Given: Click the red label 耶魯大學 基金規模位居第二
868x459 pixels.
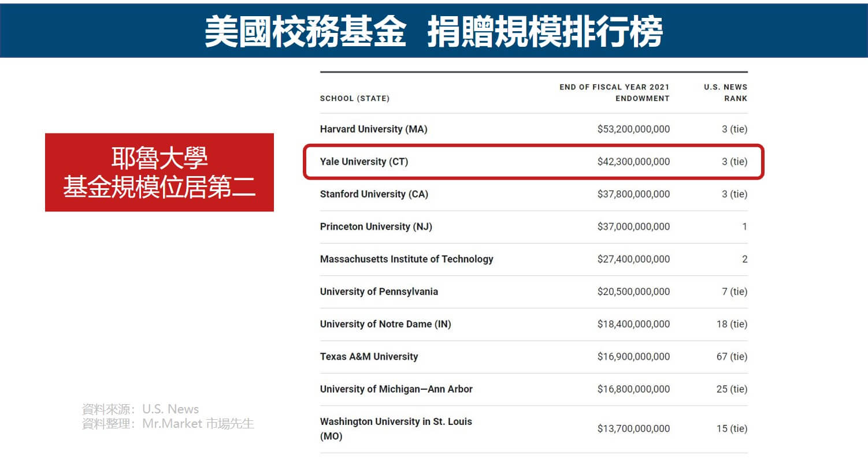Looking at the screenshot, I should (x=159, y=173).
